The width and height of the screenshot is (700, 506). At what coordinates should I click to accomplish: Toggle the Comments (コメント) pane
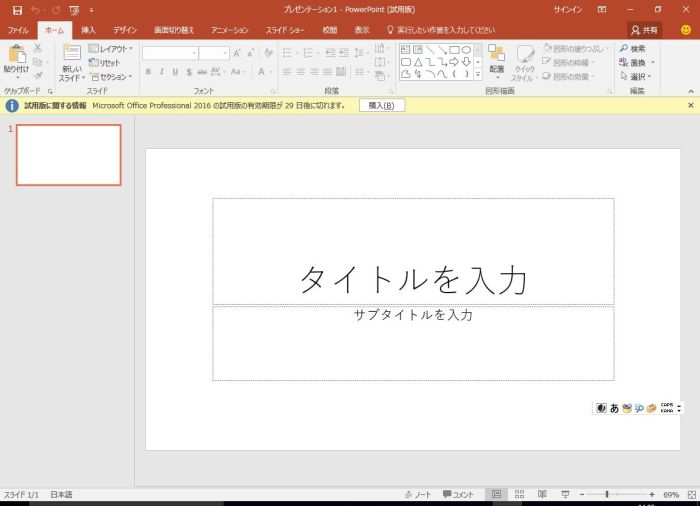click(x=458, y=494)
